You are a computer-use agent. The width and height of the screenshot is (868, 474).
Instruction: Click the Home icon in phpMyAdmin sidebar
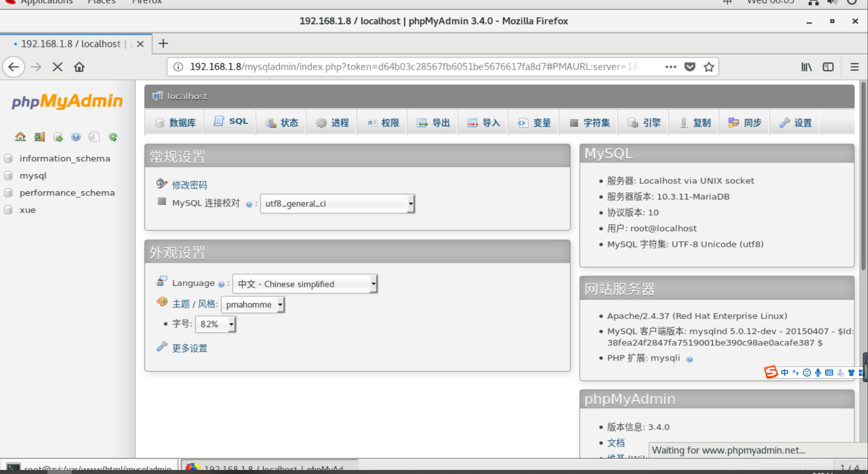(x=20, y=137)
